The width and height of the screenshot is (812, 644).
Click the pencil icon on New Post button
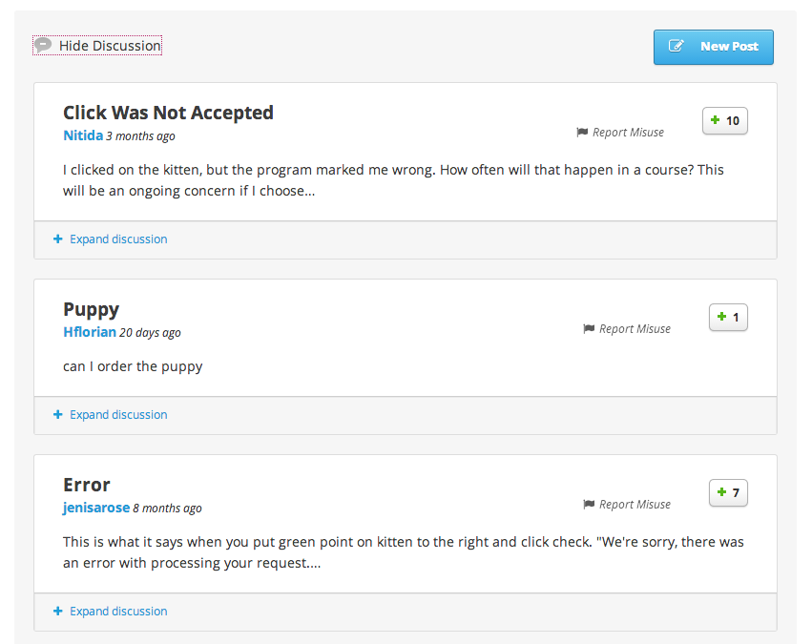pos(677,47)
